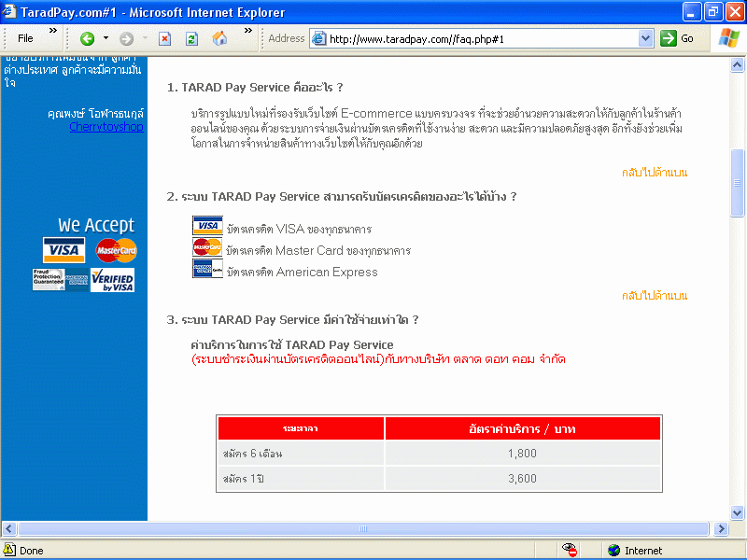Click the Go button
747x560 pixels.
[x=679, y=38]
